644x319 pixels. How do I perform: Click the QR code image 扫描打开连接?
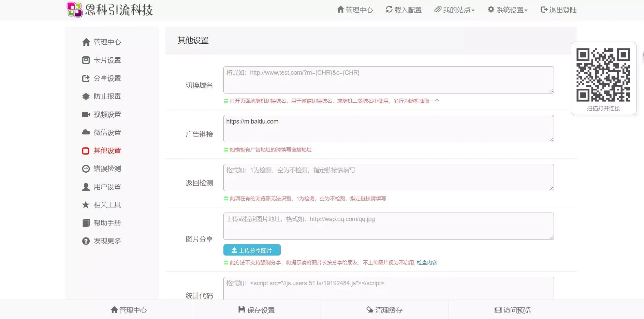[x=603, y=75]
